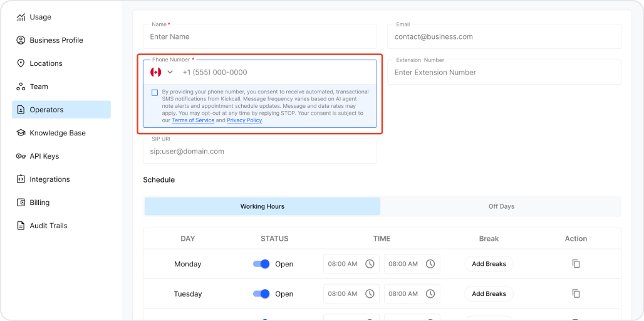The width and height of the screenshot is (644, 321).
Task: Open Tuesday end time clock picker
Action: click(x=430, y=294)
